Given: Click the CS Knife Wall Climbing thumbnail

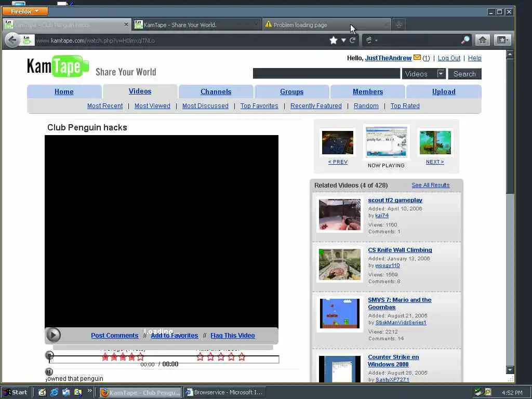Looking at the screenshot, I should click(x=340, y=264).
